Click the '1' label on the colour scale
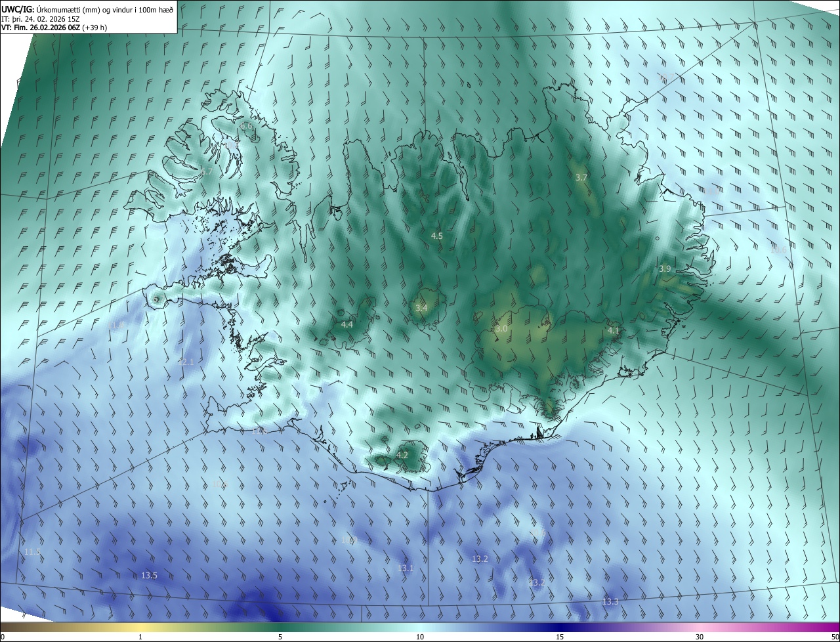840x642 pixels. [x=140, y=637]
